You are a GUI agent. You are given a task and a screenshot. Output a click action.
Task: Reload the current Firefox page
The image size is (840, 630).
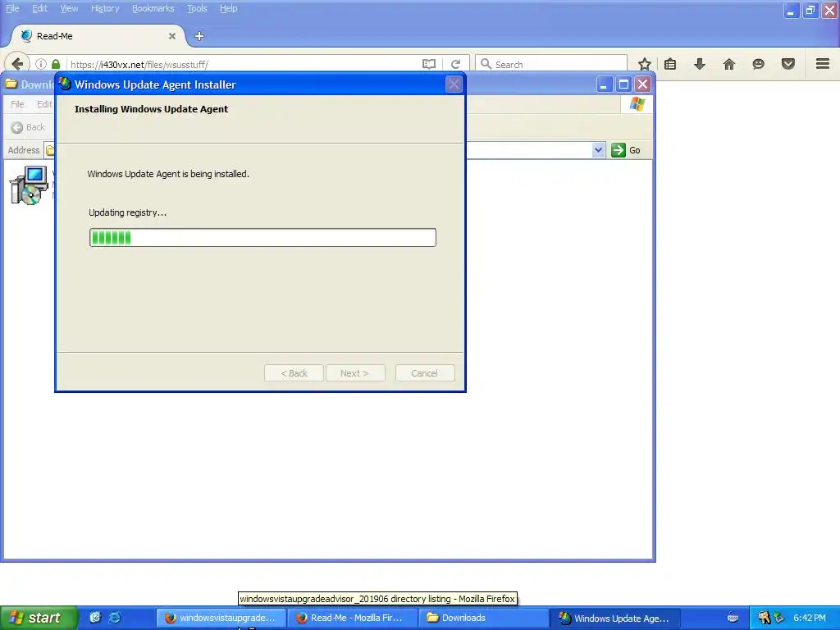pyautogui.click(x=456, y=64)
